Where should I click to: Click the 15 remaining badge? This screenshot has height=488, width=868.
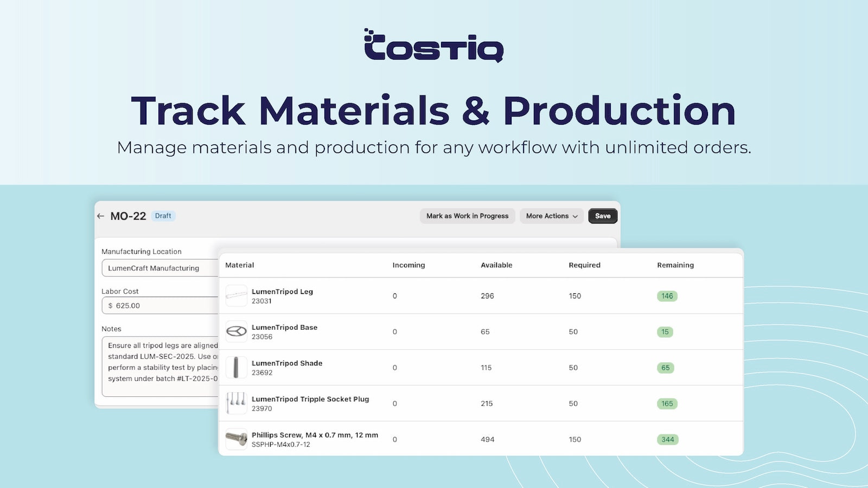point(665,332)
